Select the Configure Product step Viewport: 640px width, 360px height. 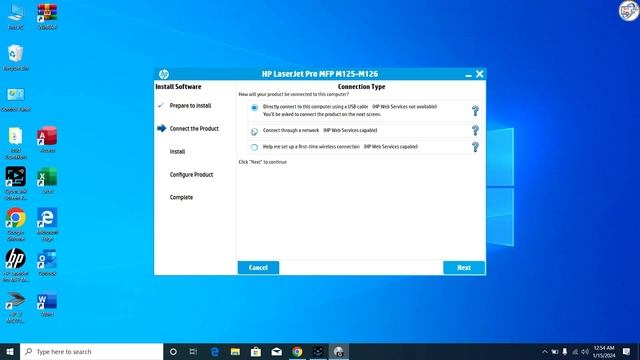(191, 175)
